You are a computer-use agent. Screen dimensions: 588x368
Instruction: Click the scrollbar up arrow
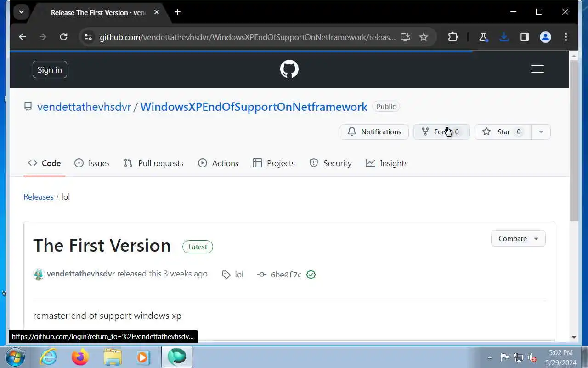click(x=574, y=55)
